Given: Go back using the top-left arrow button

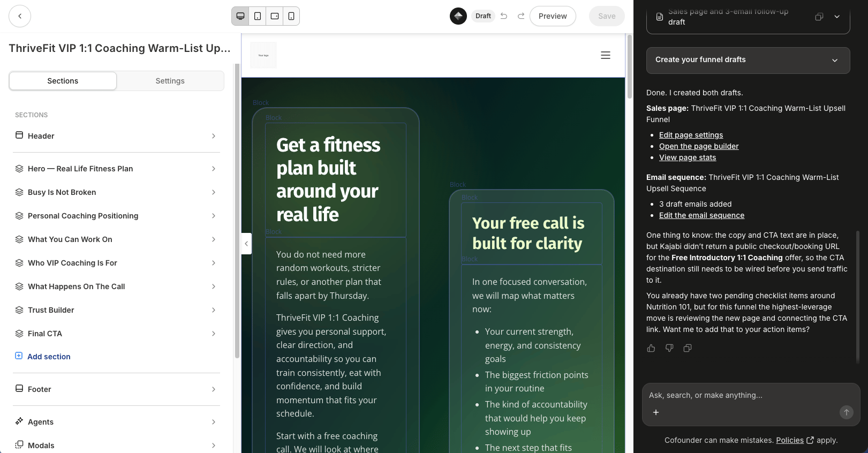Looking at the screenshot, I should coord(20,16).
